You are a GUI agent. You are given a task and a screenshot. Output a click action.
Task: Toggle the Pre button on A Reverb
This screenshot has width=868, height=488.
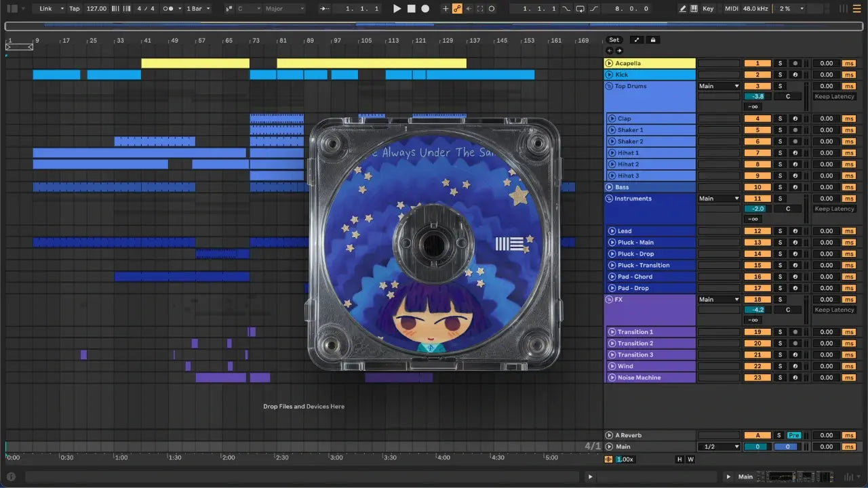pos(794,435)
